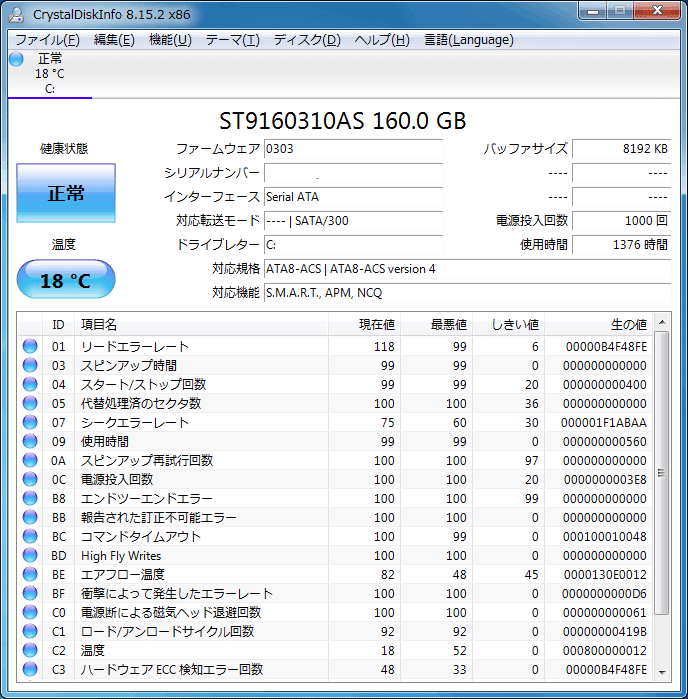The image size is (688, 699).
Task: Click raw value 000001F1ABAA
Action: [x=604, y=423]
